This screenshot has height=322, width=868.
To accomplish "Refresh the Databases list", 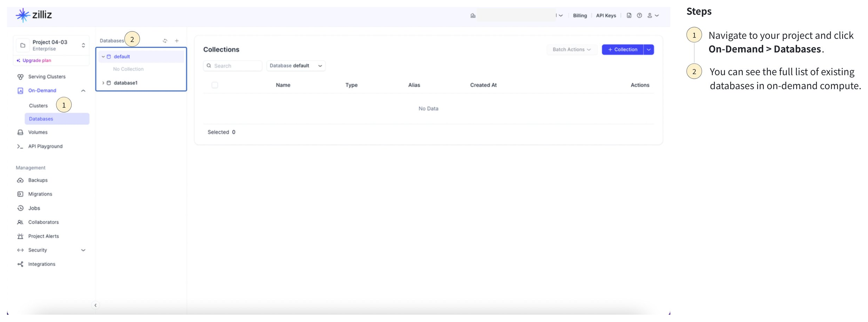I will coord(165,41).
